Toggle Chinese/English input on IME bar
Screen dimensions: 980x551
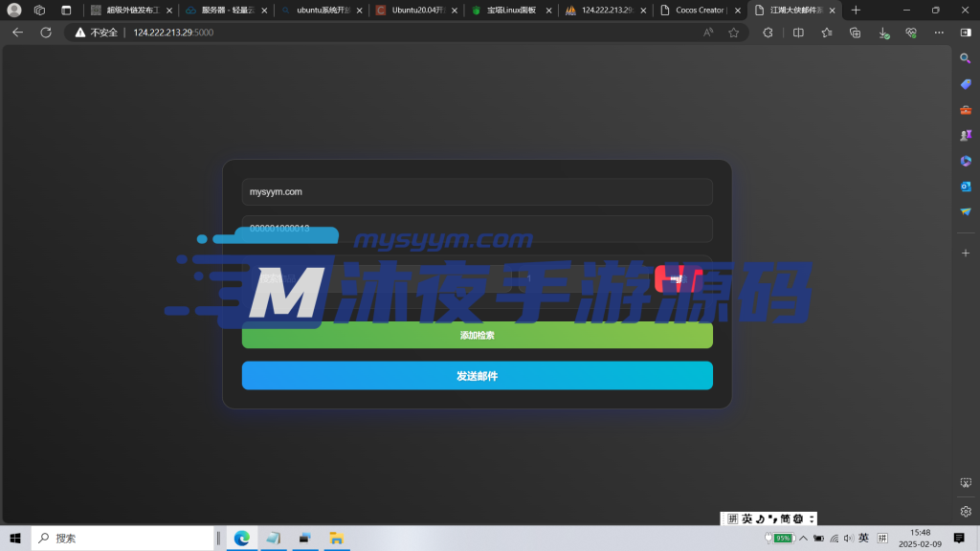coord(746,518)
